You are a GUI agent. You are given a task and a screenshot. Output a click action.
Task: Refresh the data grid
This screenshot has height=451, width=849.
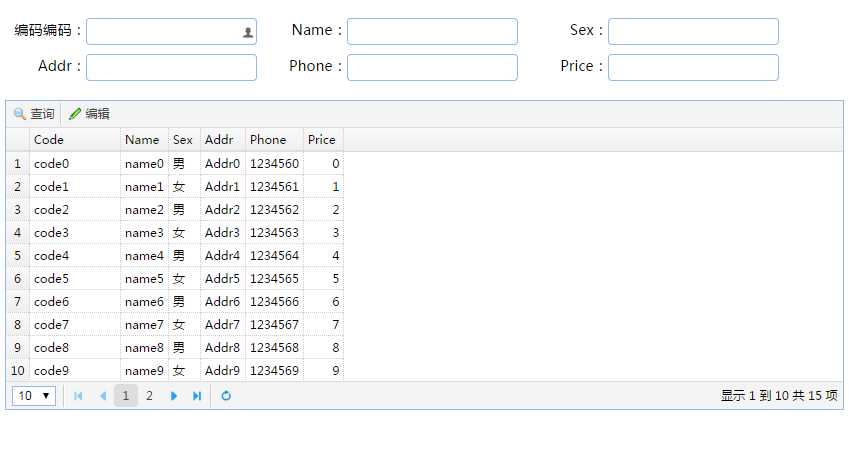(226, 396)
